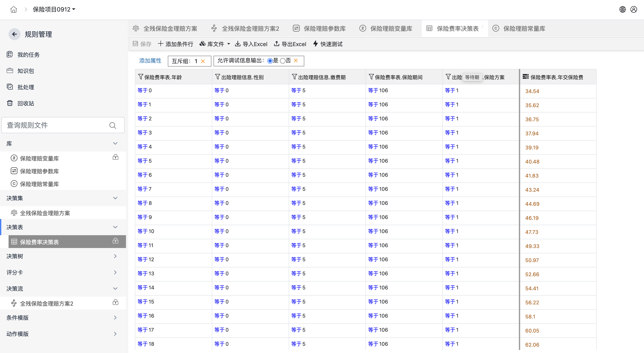Click the language globe icon
The image size is (644, 353).
[622, 9]
